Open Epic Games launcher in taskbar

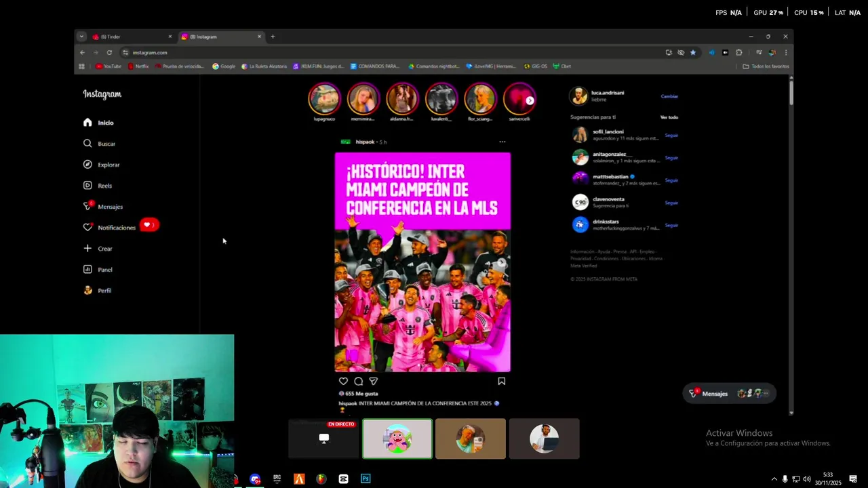tap(277, 479)
